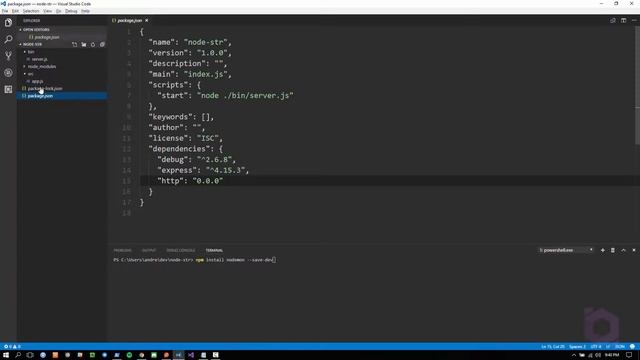
Task: Click the editor vertical scrollbar
Action: [637, 86]
